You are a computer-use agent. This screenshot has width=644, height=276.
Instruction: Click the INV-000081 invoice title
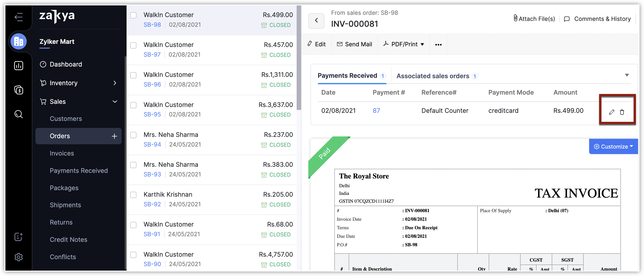[x=355, y=24]
